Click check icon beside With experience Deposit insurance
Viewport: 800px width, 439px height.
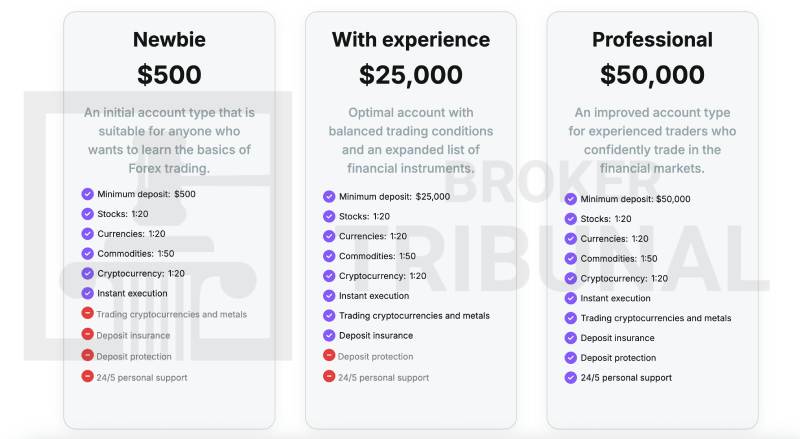pos(329,336)
